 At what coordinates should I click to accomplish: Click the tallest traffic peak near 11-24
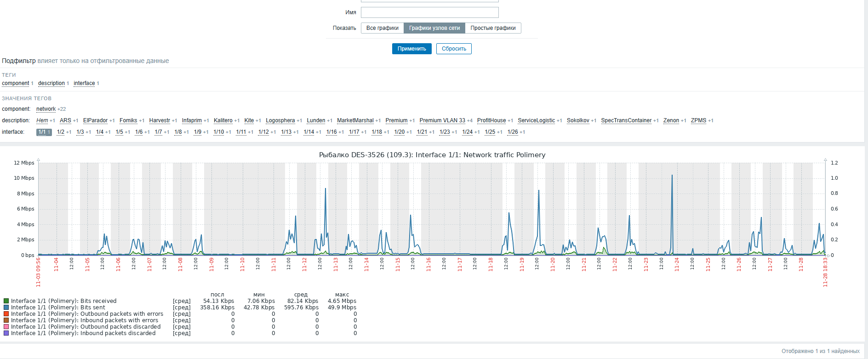[x=672, y=176]
